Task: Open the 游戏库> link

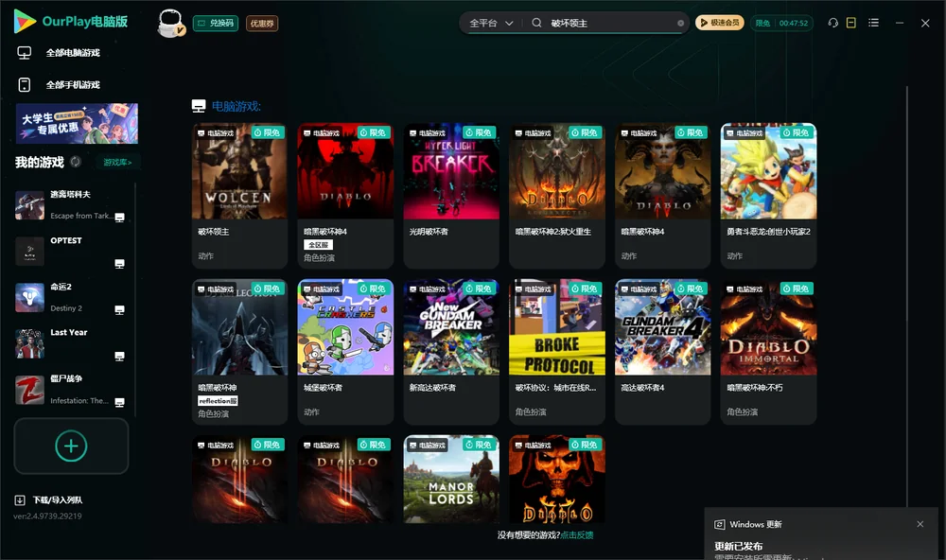Action: (x=117, y=163)
